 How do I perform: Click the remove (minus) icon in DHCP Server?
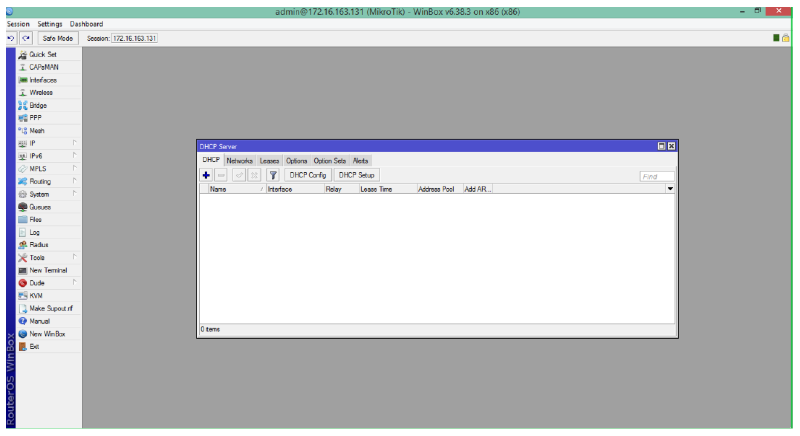coord(221,175)
